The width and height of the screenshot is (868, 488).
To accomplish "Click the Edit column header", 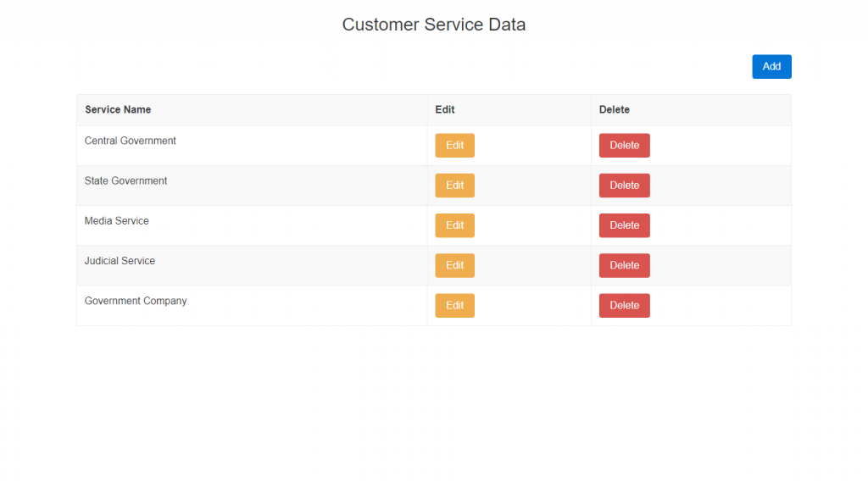I will [x=445, y=110].
